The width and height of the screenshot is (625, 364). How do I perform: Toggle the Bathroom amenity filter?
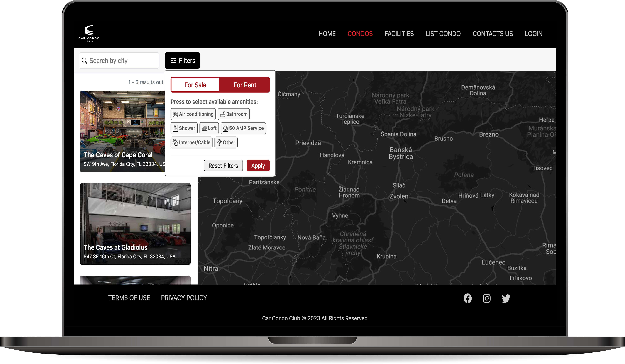point(234,114)
